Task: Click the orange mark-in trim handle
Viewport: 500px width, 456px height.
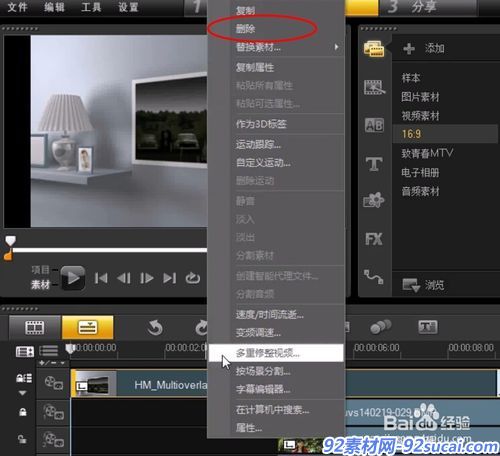Action: [8, 255]
